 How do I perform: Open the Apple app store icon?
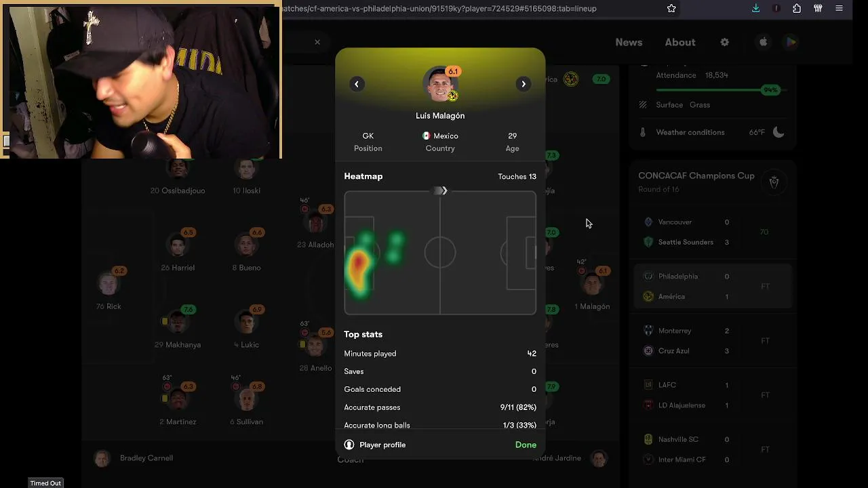[763, 42]
